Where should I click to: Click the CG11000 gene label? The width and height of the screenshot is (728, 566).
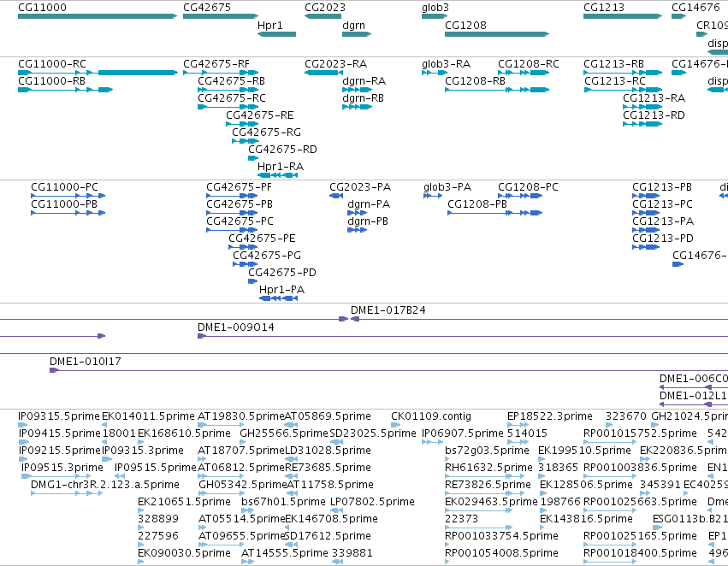42,8
